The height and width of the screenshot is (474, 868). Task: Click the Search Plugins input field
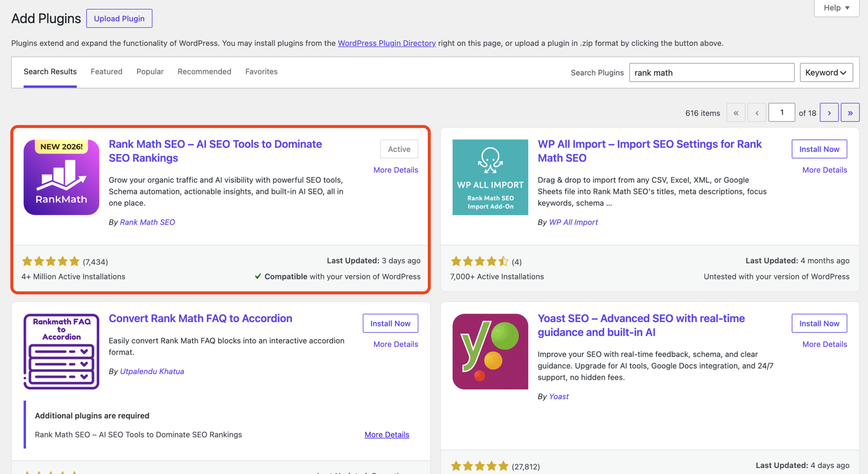pos(712,73)
